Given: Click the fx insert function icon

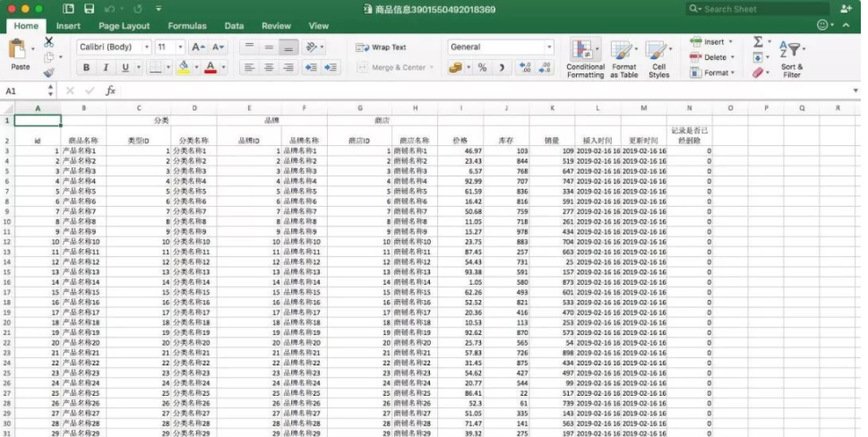Looking at the screenshot, I should click(111, 90).
